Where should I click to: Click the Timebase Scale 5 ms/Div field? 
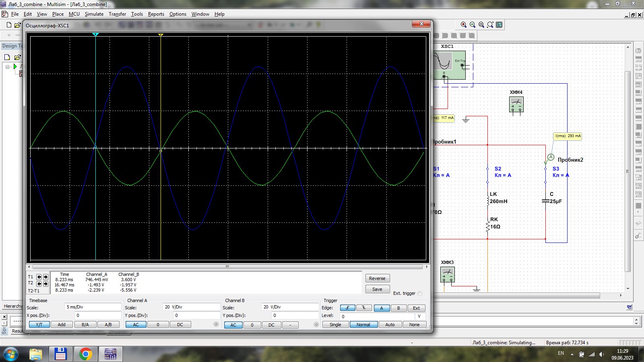(x=93, y=307)
